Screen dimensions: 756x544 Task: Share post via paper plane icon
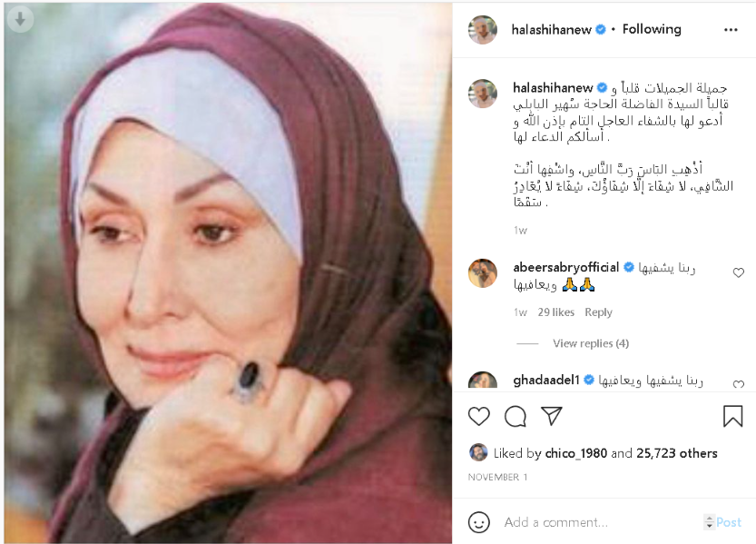click(x=552, y=416)
